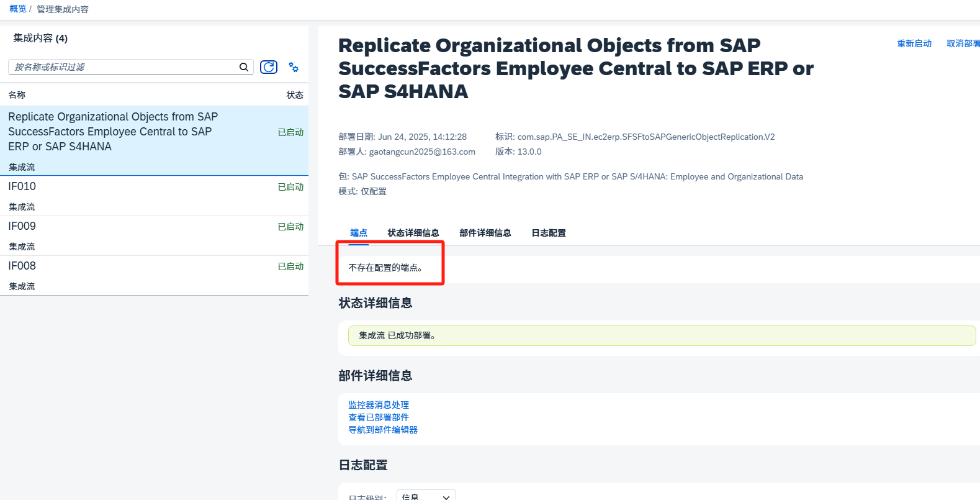Click the refresh icon next to filter
Image resolution: width=980 pixels, height=500 pixels.
(269, 67)
